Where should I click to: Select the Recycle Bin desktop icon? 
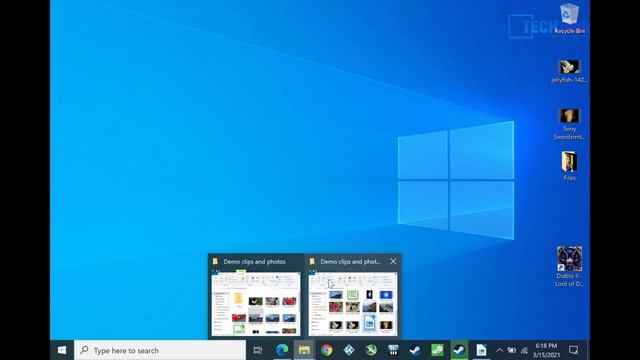pyautogui.click(x=569, y=19)
